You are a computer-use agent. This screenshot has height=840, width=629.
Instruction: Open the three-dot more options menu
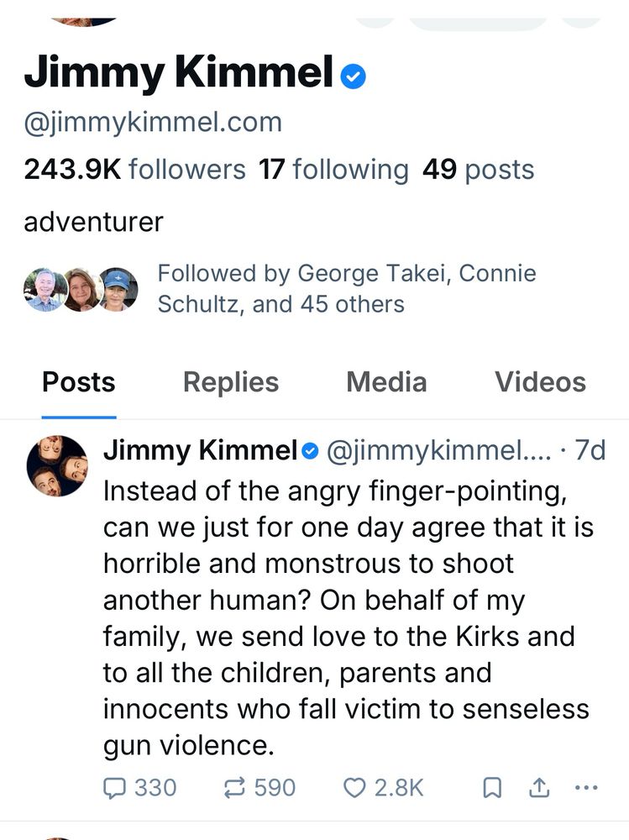(x=584, y=787)
